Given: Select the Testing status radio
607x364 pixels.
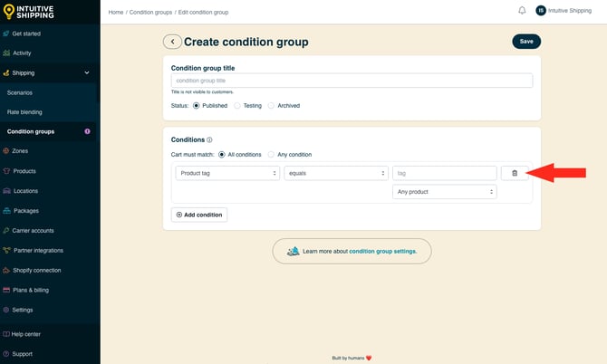Looking at the screenshot, I should [237, 106].
